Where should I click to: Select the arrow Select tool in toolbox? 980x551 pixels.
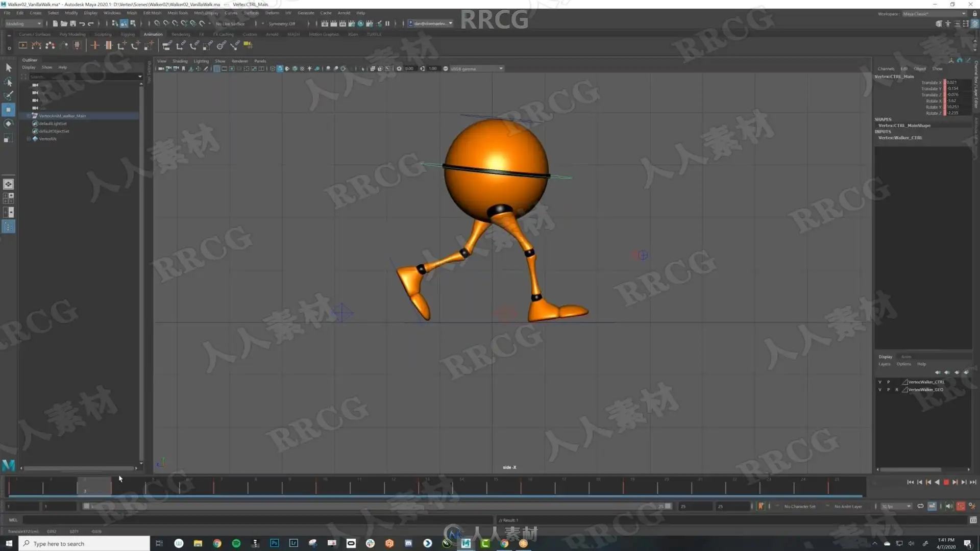(x=9, y=68)
